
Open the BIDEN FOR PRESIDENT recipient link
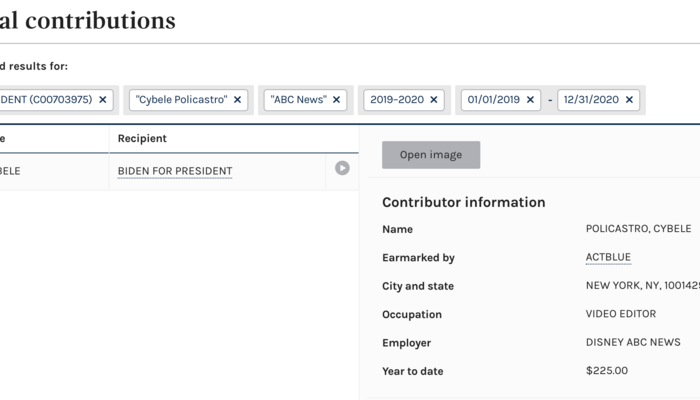pos(175,171)
